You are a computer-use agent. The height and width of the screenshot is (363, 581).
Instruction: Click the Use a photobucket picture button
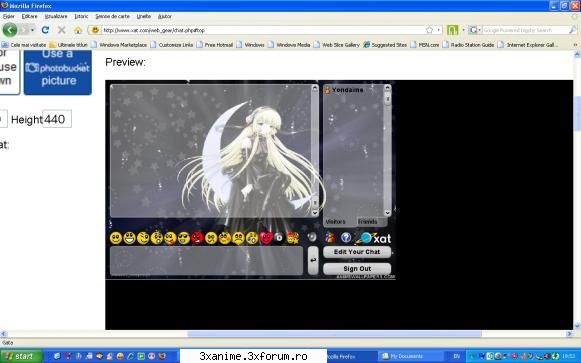pos(58,72)
